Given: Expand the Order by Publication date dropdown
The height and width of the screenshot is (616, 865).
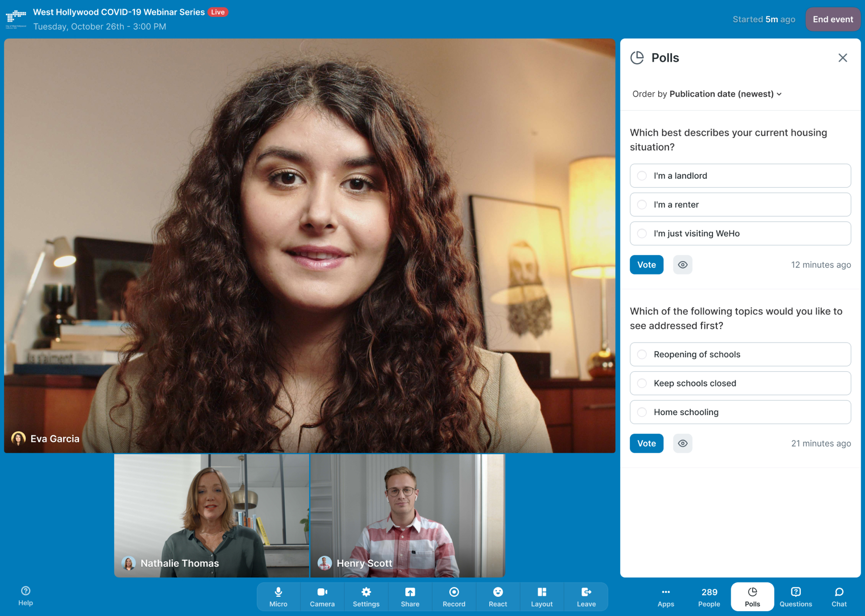Looking at the screenshot, I should [707, 94].
